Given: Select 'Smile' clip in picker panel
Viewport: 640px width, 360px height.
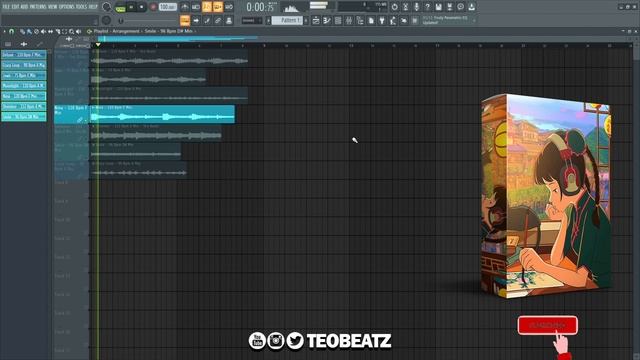Looking at the screenshot, I should click(24, 117).
